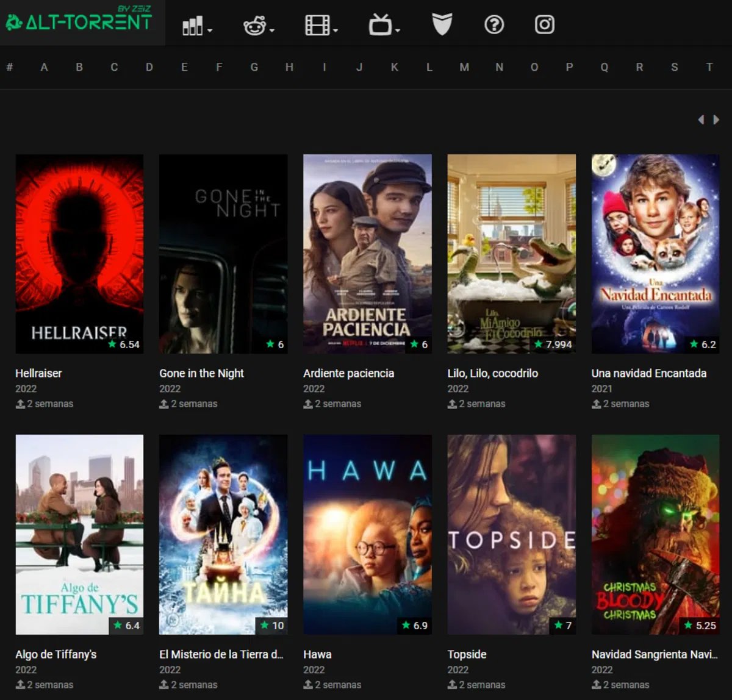Filter titles by letter R
The height and width of the screenshot is (700, 732).
tap(639, 67)
